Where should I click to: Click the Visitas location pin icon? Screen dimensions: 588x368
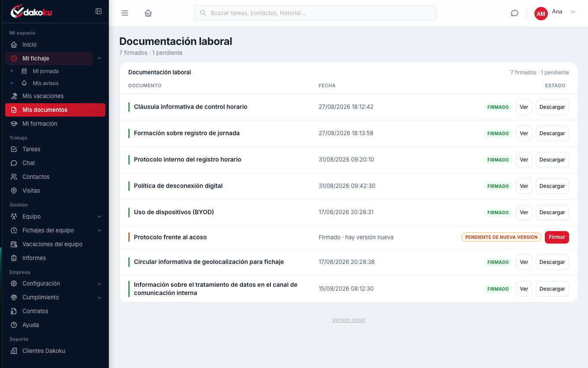(14, 190)
